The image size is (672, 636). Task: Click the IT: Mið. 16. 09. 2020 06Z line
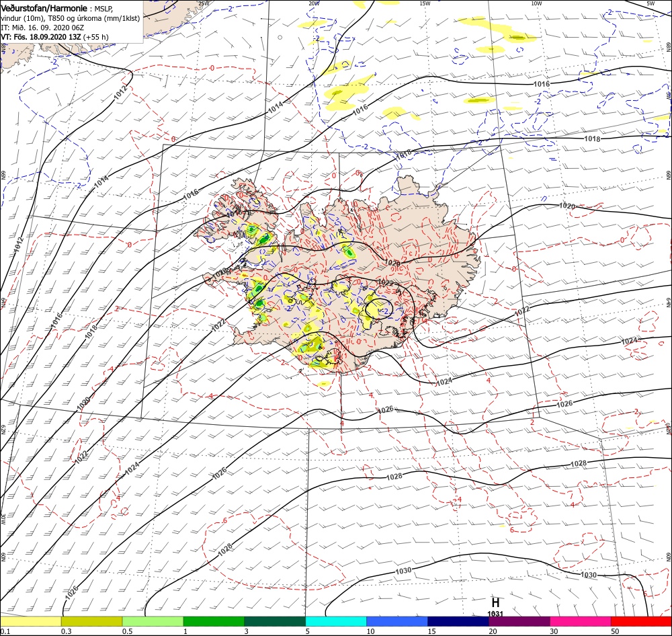42,28
